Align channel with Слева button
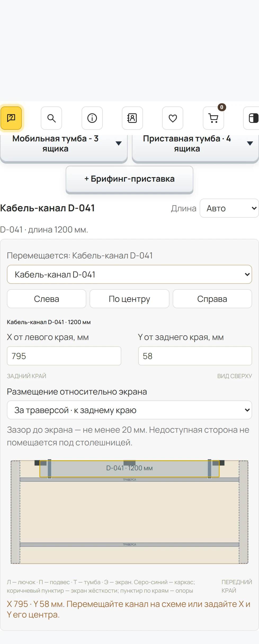 click(x=47, y=299)
